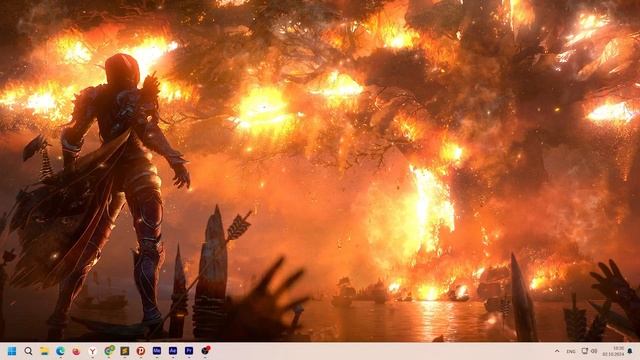Launch Adobe Media Encoder from taskbar
Image resolution: width=640 pixels, height=360 pixels.
pyautogui.click(x=157, y=351)
